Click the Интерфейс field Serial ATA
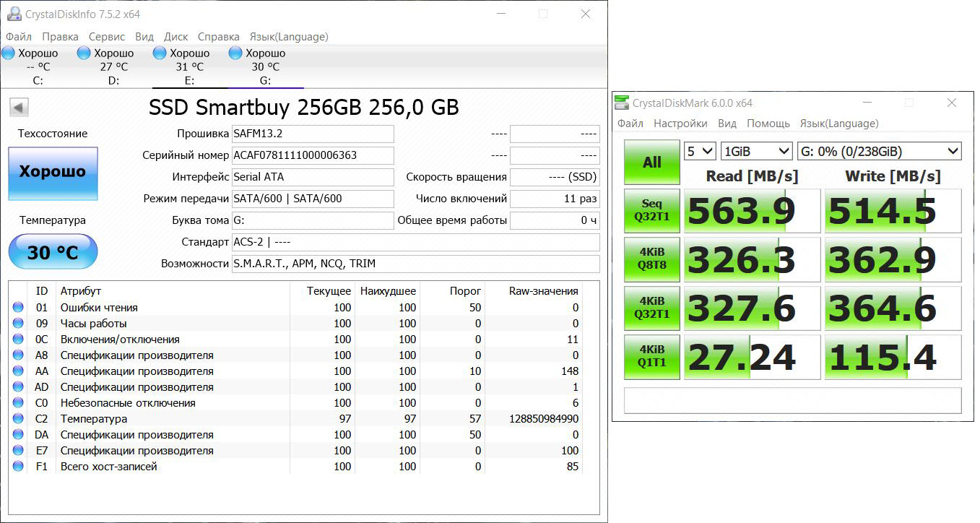 [313, 177]
